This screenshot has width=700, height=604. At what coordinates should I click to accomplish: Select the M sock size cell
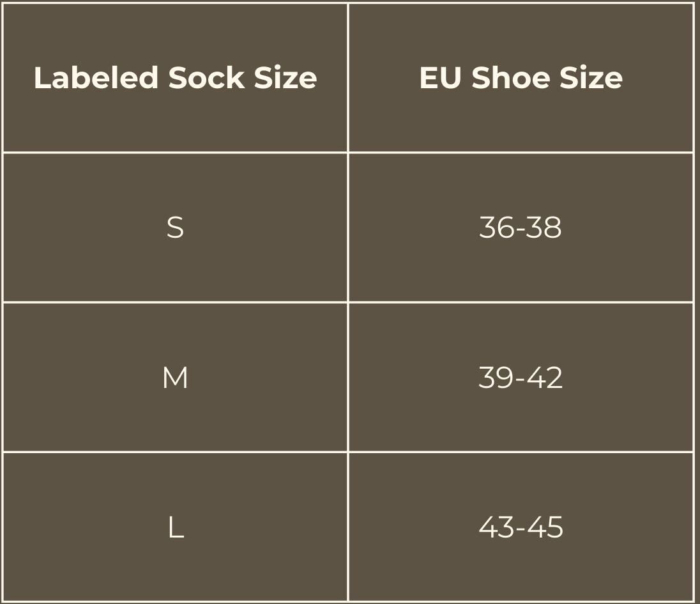tap(175, 378)
